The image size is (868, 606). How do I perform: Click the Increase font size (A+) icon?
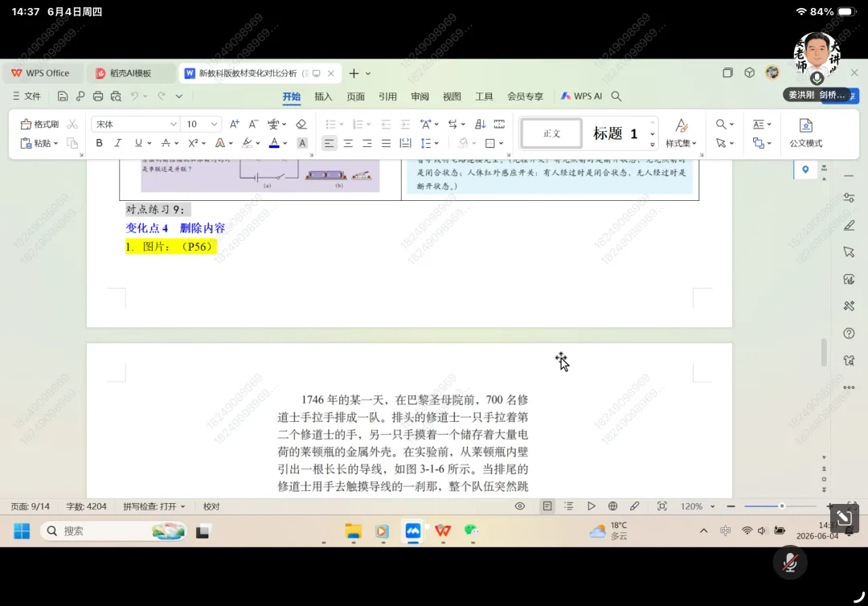coord(234,124)
